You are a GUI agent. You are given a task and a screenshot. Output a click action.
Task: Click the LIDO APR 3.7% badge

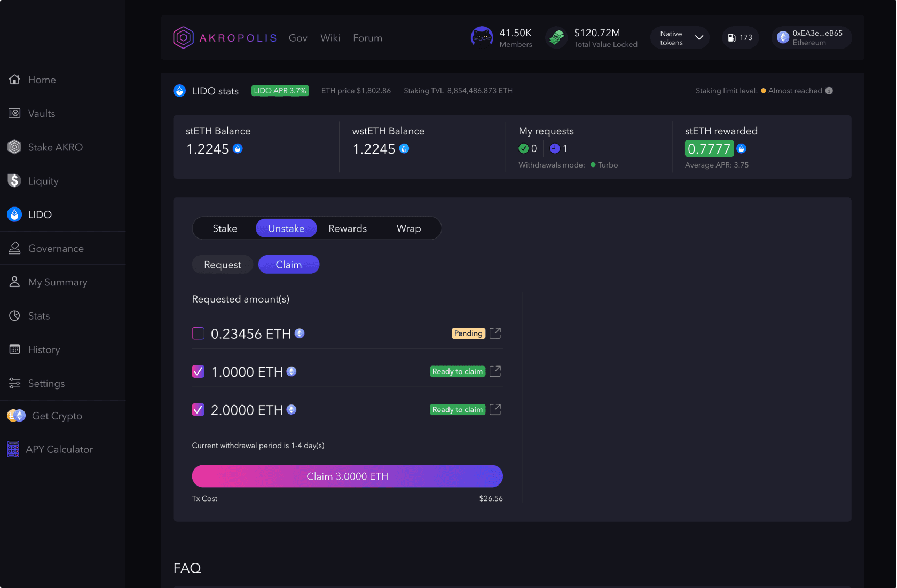[280, 91]
